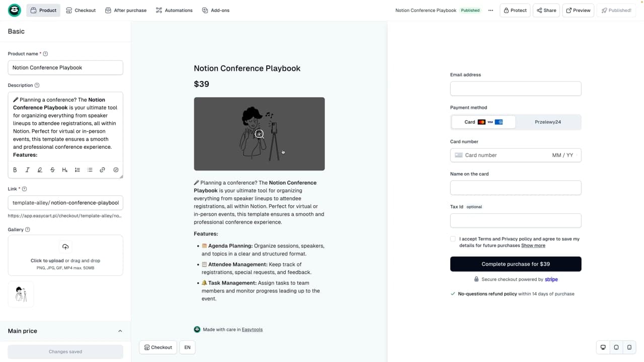
Task: Click the Protect button
Action: pos(515,10)
